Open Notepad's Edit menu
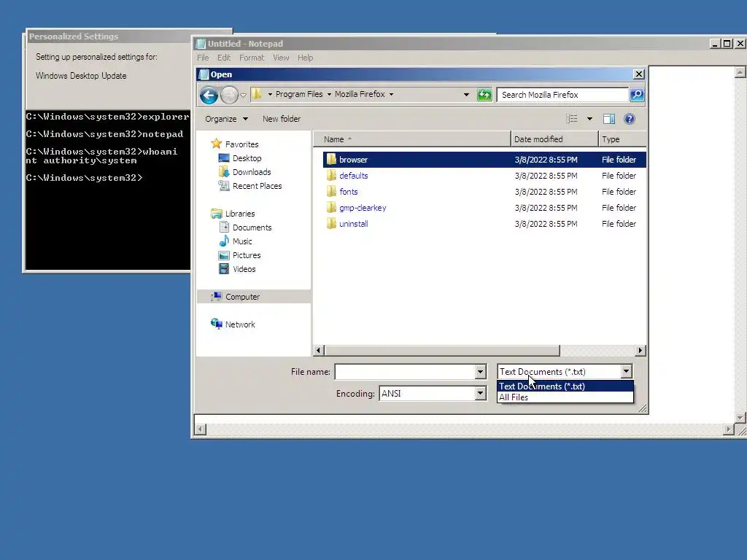The image size is (747, 560). (x=224, y=58)
